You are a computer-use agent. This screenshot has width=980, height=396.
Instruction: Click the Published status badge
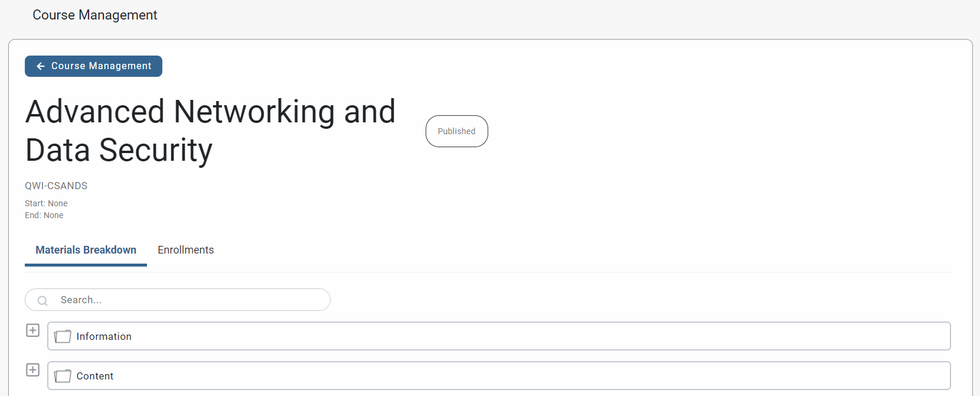[x=456, y=131]
